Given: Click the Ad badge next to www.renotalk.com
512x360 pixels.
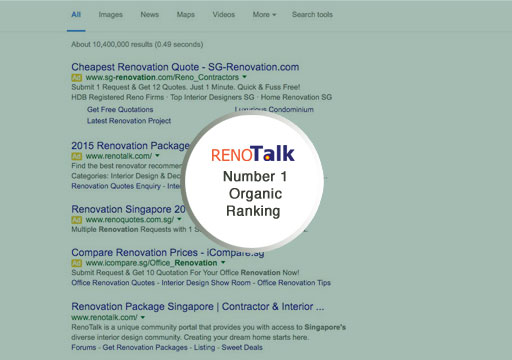Looking at the screenshot, I should [x=76, y=156].
